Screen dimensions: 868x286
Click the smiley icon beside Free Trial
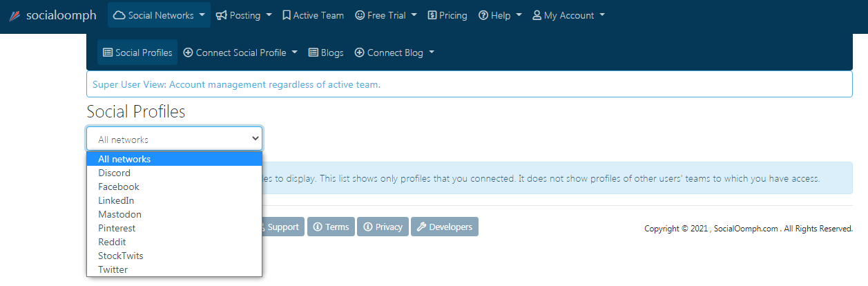click(x=360, y=15)
